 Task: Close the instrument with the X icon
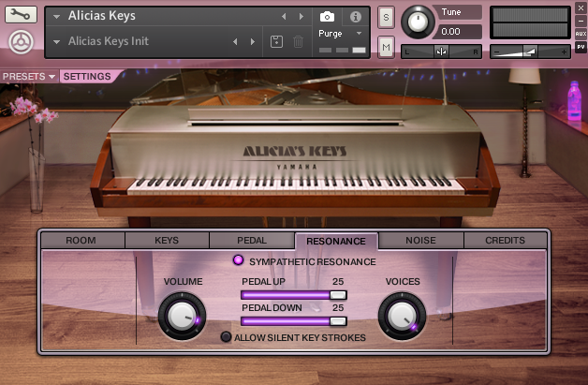581,7
